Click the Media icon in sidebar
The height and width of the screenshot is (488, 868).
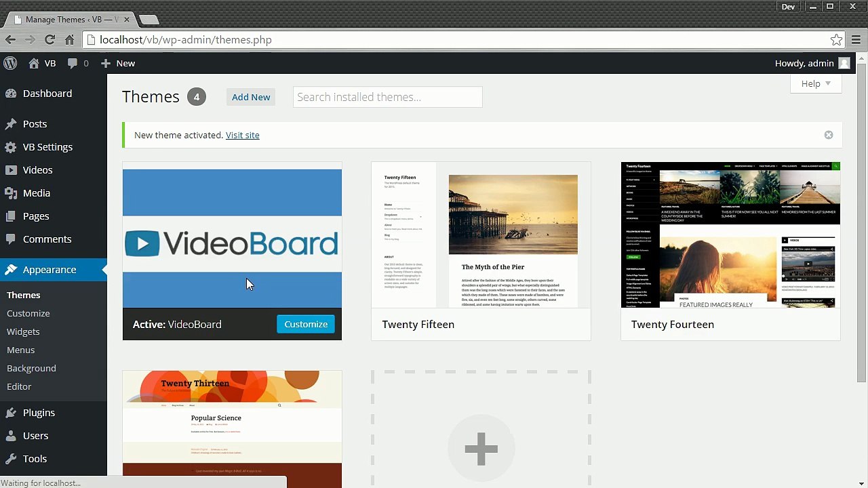(11, 193)
